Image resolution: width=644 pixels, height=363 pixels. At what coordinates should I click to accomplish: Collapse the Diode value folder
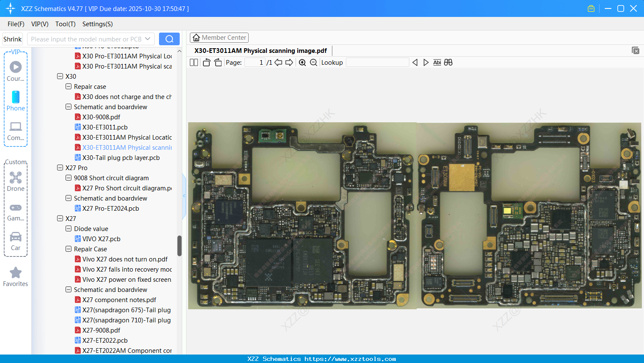69,229
